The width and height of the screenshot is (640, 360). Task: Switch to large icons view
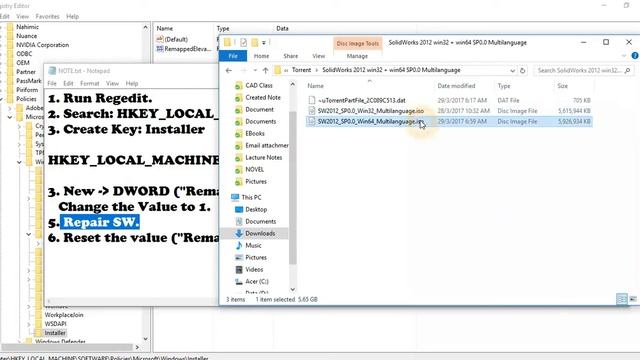[x=633, y=299]
